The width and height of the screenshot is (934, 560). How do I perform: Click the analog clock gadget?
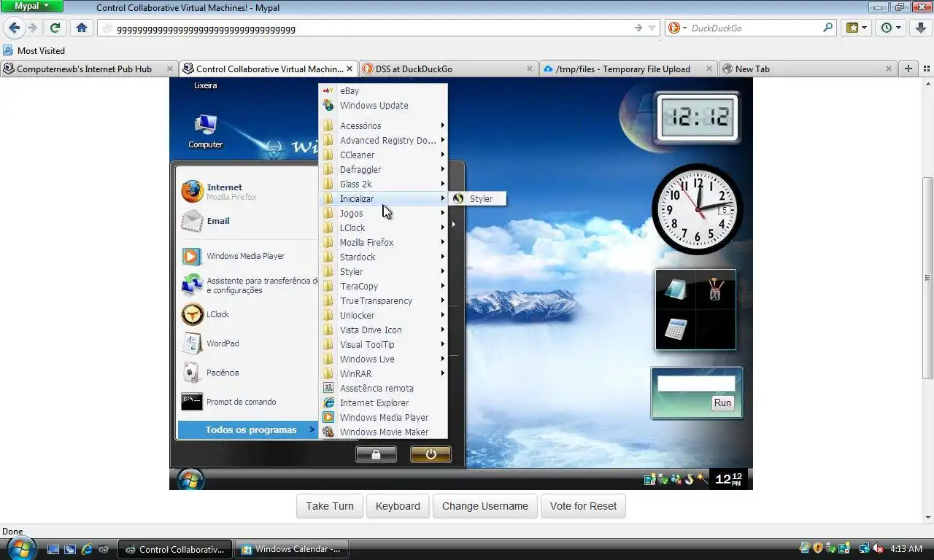tap(698, 209)
